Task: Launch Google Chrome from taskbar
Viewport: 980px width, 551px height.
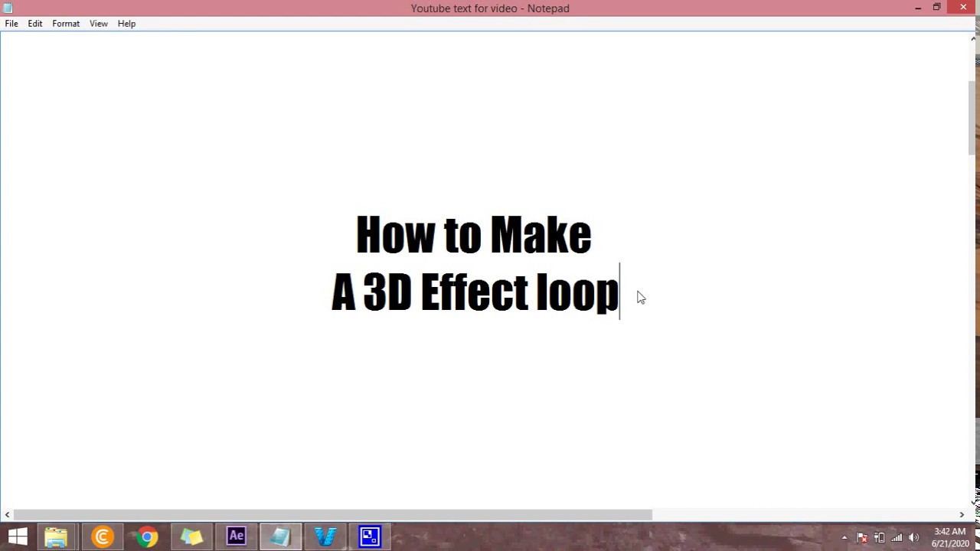Action: pos(147,536)
